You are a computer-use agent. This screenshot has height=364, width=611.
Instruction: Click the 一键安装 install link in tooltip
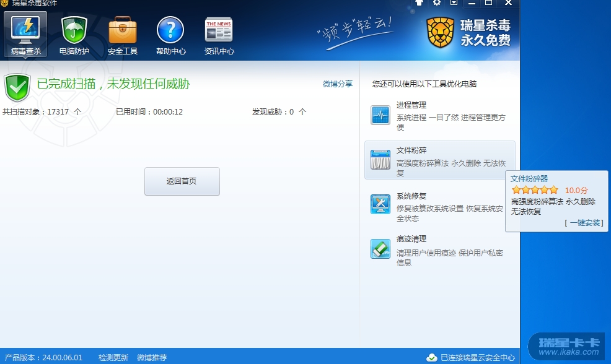tap(585, 223)
